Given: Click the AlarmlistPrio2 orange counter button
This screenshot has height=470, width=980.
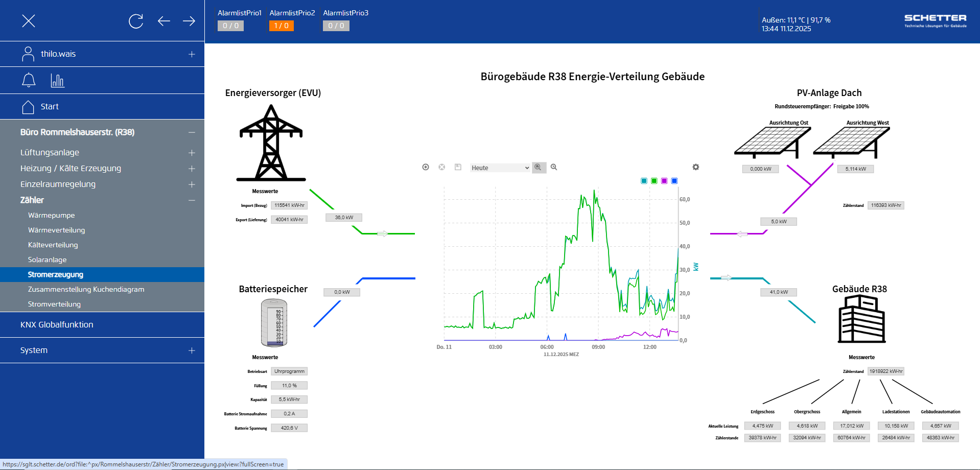Looking at the screenshot, I should (281, 26).
